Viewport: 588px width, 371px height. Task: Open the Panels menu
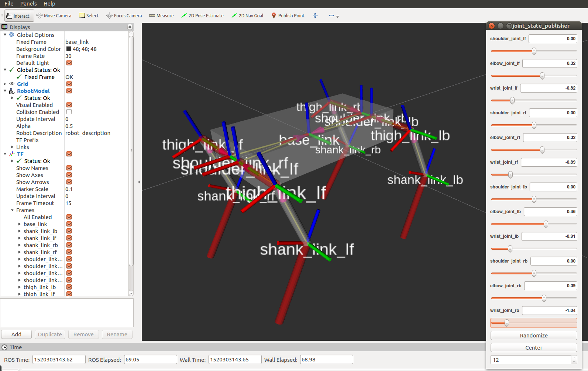(28, 4)
